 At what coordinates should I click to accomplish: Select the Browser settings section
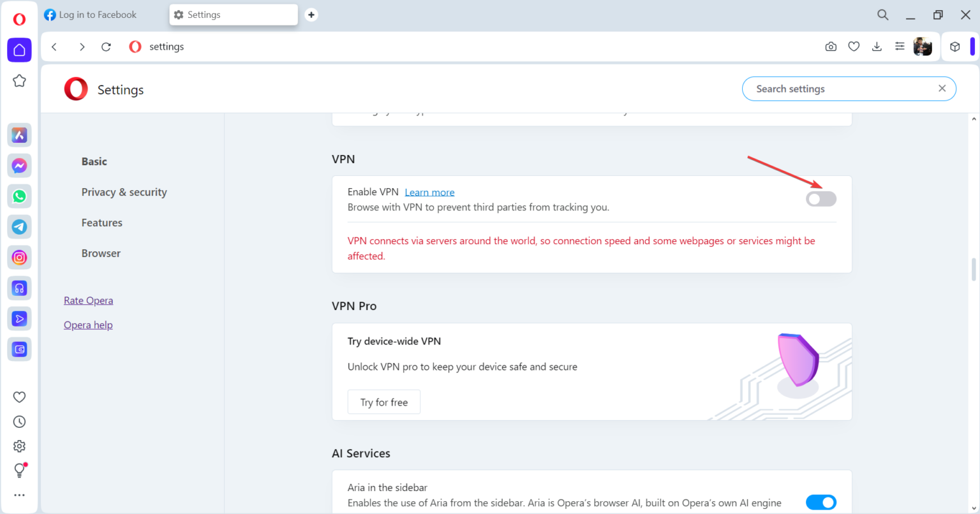[101, 253]
